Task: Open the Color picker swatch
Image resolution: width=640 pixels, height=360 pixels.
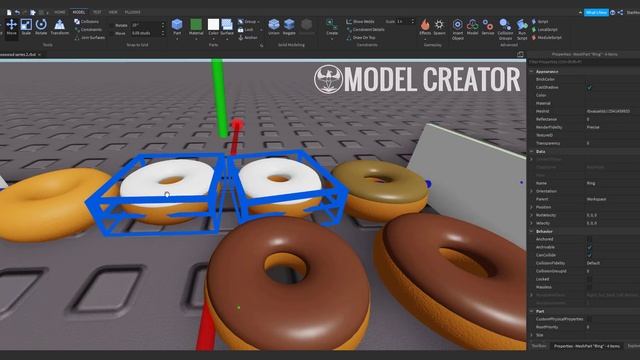Action: pyautogui.click(x=213, y=24)
